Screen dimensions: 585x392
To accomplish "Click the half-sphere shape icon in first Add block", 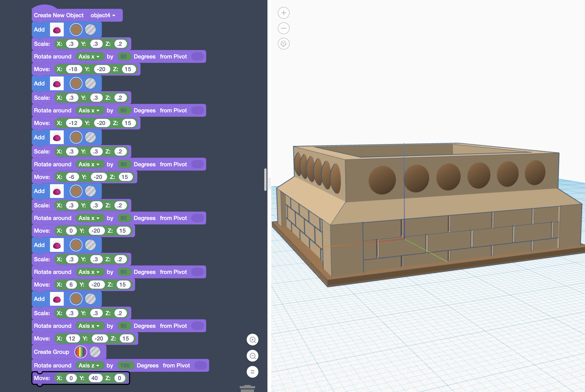I will 57,30.
